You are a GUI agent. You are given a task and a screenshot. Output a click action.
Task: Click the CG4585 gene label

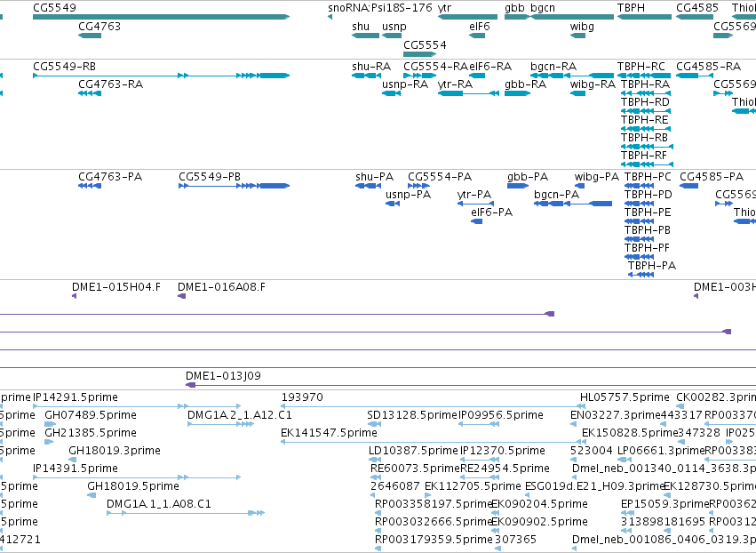pos(697,8)
